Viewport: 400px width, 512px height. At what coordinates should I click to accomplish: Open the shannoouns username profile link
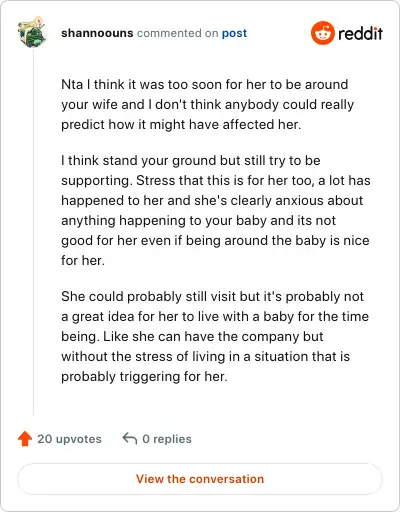97,33
